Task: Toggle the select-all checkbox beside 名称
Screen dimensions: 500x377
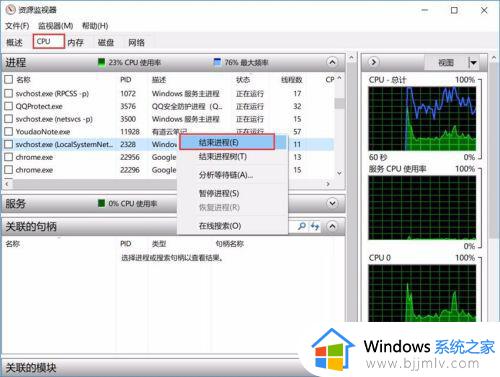Action: click(x=9, y=80)
